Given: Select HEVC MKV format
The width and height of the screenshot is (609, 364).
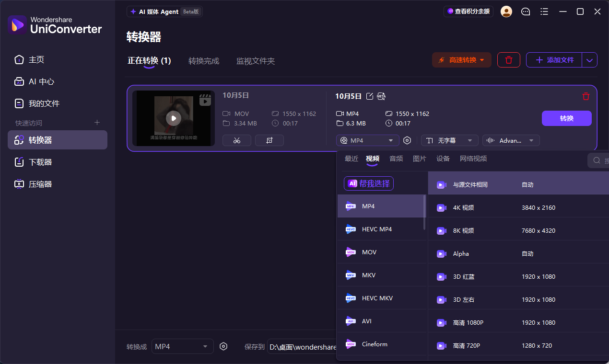Looking at the screenshot, I should [x=381, y=298].
